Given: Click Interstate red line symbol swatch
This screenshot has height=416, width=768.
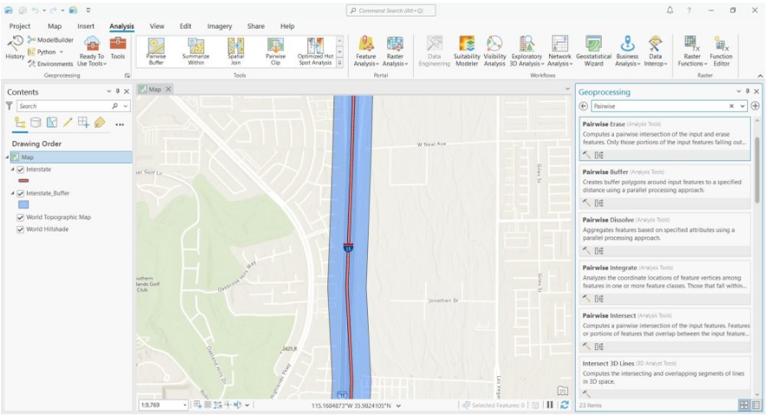Looking at the screenshot, I should (x=23, y=181).
